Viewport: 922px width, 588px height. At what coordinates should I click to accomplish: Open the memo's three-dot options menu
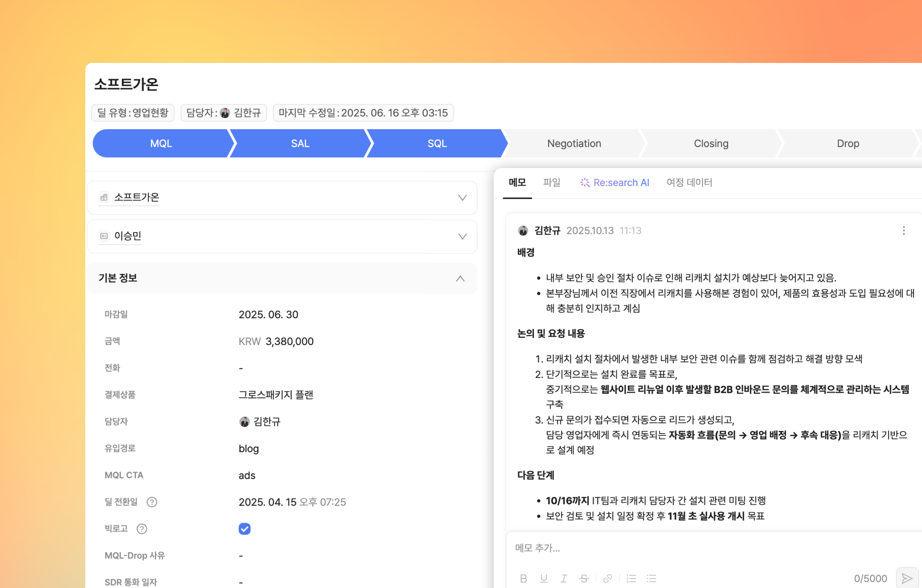coord(904,231)
